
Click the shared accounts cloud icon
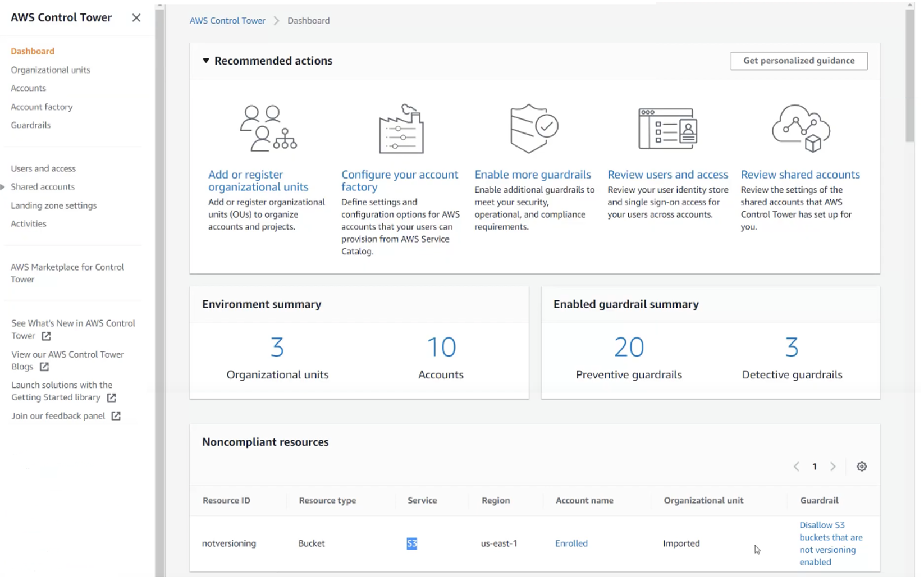[801, 129]
